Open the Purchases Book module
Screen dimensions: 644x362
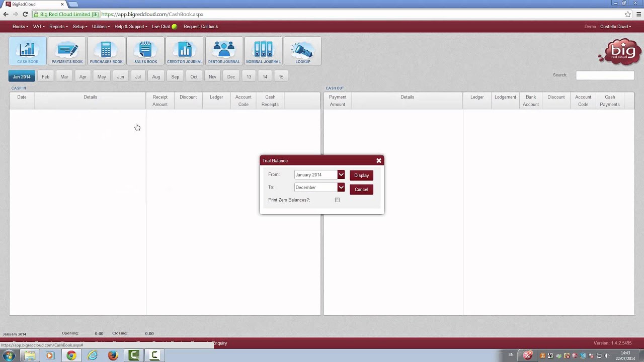(x=106, y=51)
